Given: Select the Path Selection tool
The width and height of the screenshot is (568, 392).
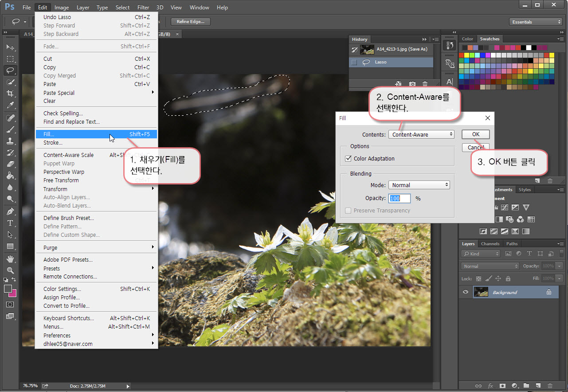Looking at the screenshot, I should (10, 235).
